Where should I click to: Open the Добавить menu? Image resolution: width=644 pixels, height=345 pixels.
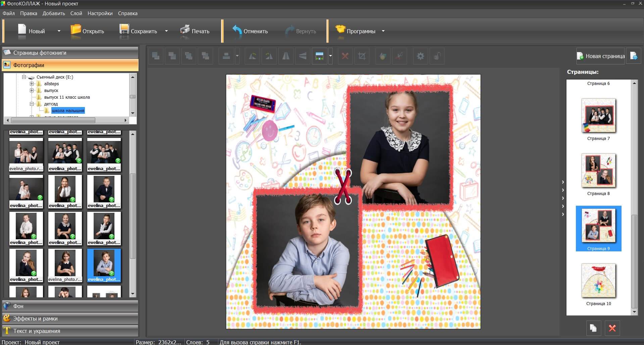coord(54,13)
